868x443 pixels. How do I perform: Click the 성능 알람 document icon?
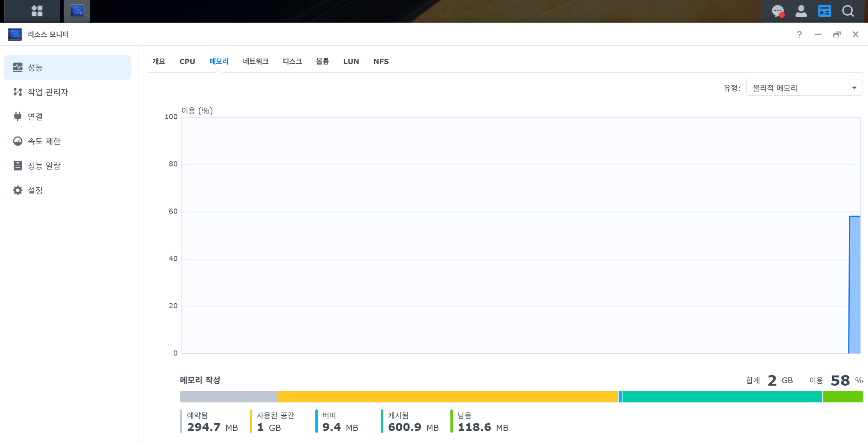click(18, 165)
